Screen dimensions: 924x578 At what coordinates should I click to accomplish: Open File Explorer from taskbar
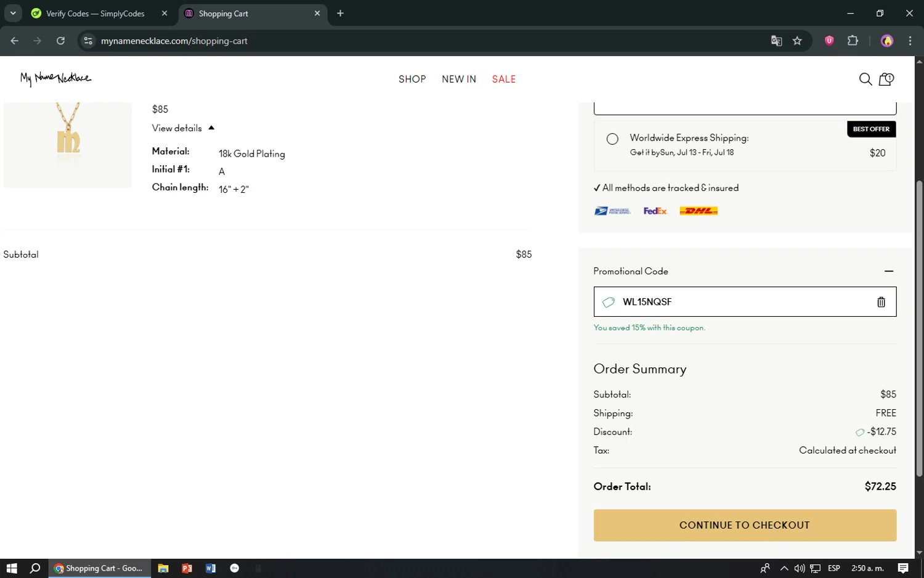tap(163, 568)
